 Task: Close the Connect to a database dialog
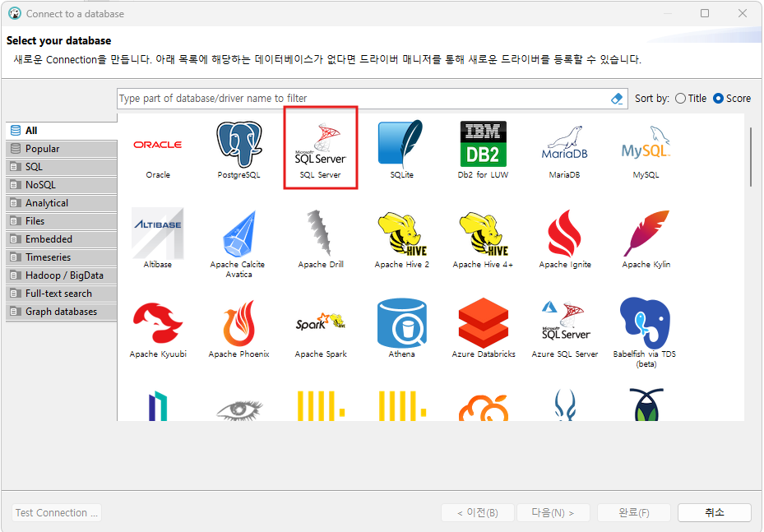(742, 13)
